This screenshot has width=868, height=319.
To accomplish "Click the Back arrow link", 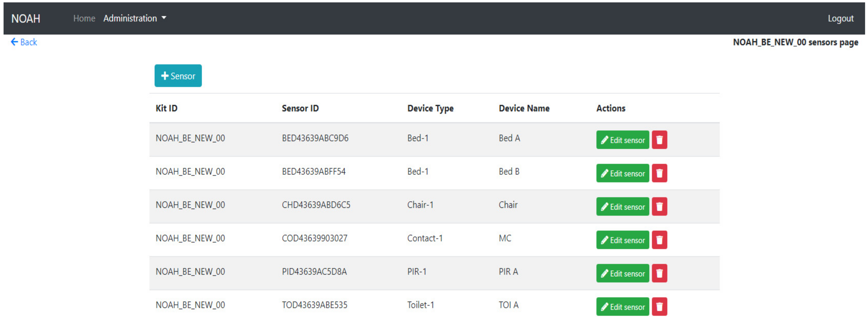I will 24,42.
